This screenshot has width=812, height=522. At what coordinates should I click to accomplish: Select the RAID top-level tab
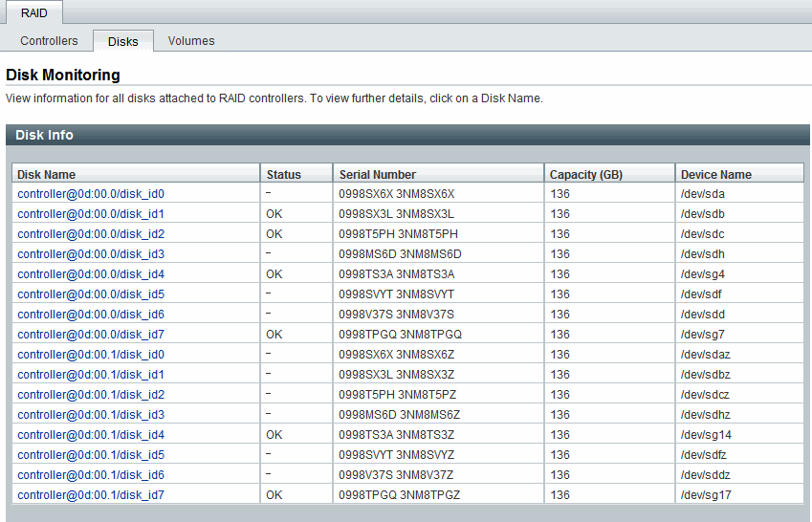tap(34, 13)
